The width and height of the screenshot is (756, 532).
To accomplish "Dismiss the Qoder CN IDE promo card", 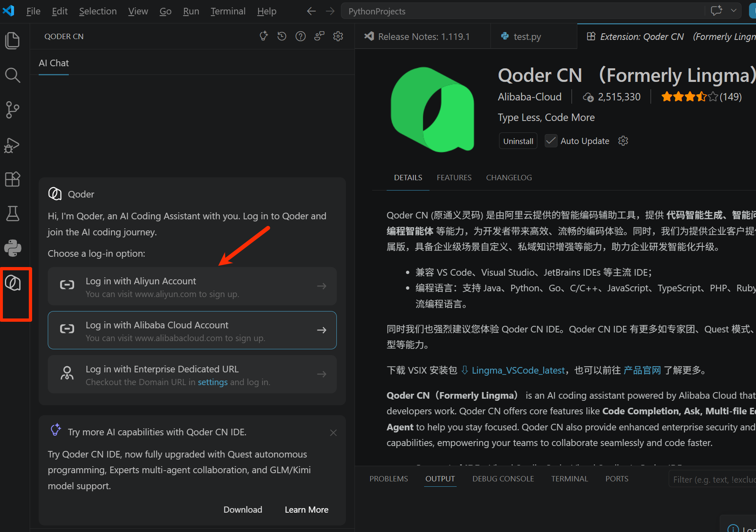I will [x=334, y=433].
